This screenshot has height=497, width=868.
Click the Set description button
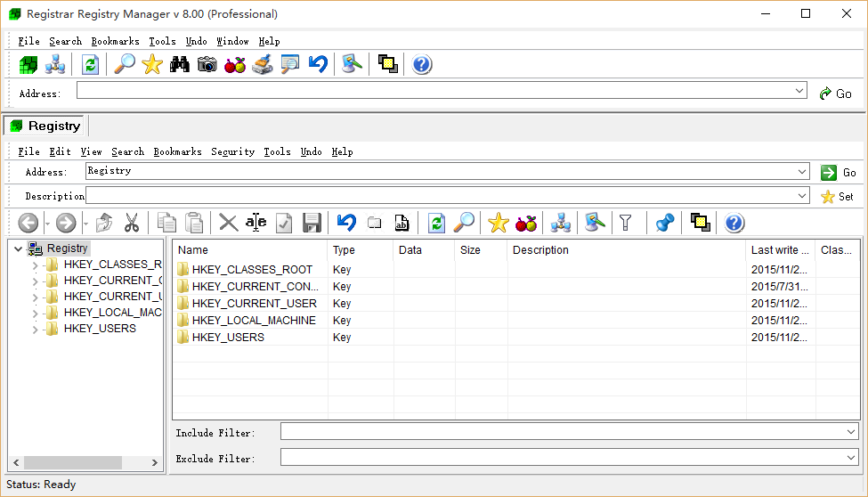click(x=837, y=197)
